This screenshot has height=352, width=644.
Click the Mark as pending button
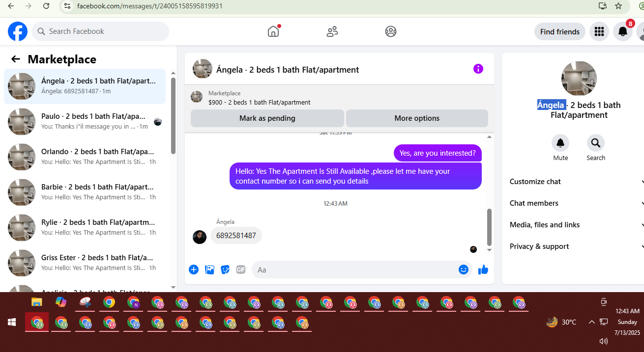click(267, 118)
